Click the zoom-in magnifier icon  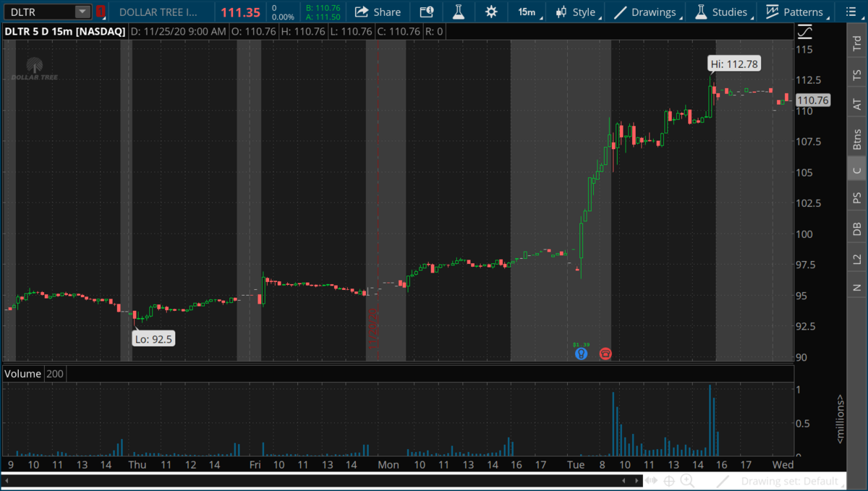coord(686,480)
